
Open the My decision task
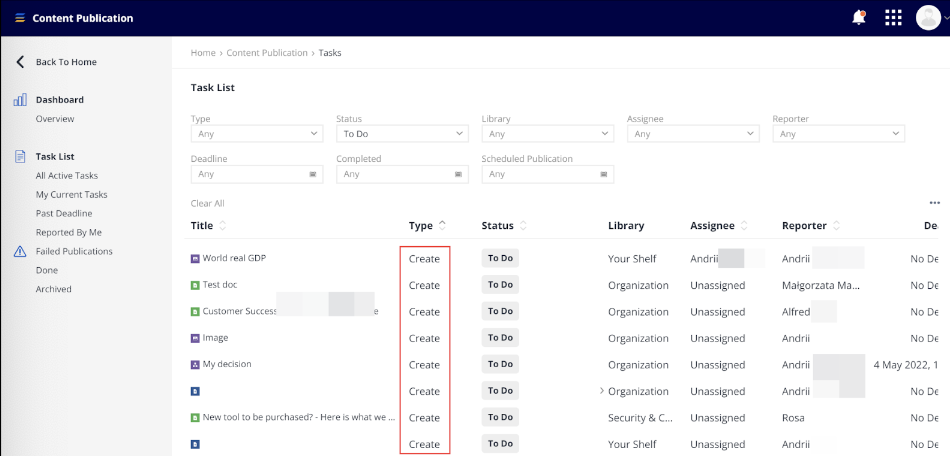(227, 365)
